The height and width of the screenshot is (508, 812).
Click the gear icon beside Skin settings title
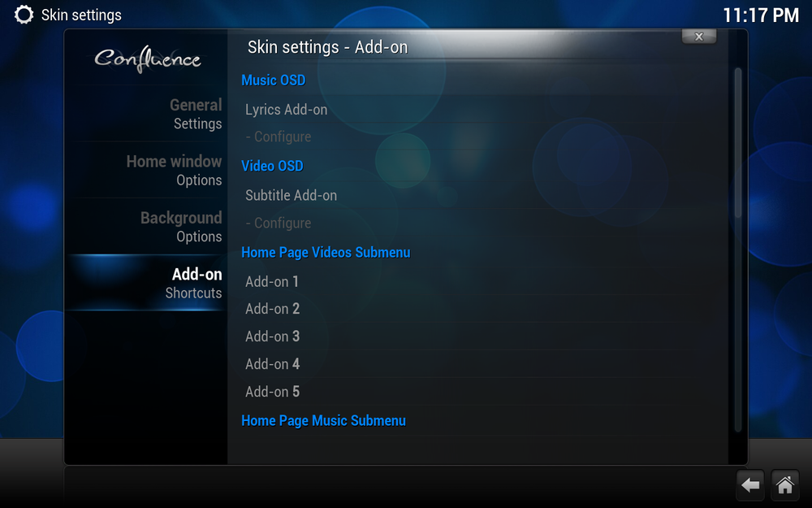point(24,14)
